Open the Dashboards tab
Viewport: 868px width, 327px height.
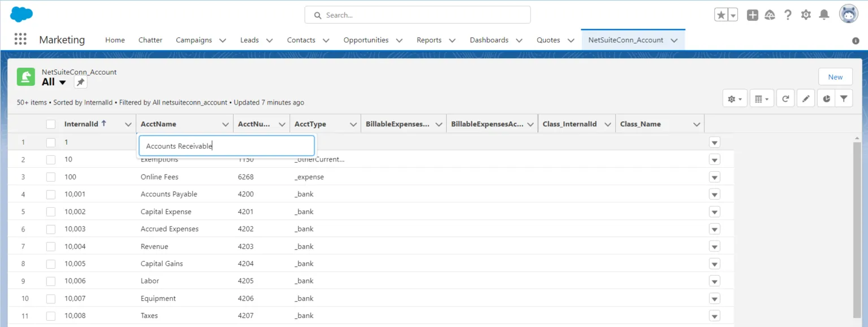pos(489,40)
